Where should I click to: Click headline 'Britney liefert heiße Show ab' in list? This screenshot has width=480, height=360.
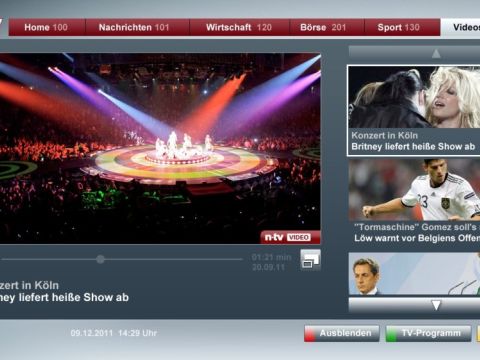[413, 147]
